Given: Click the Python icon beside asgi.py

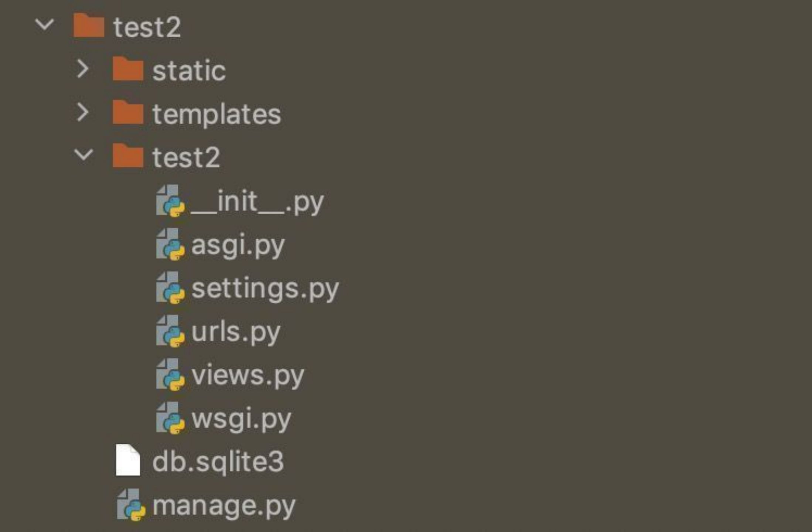Looking at the screenshot, I should coord(170,244).
